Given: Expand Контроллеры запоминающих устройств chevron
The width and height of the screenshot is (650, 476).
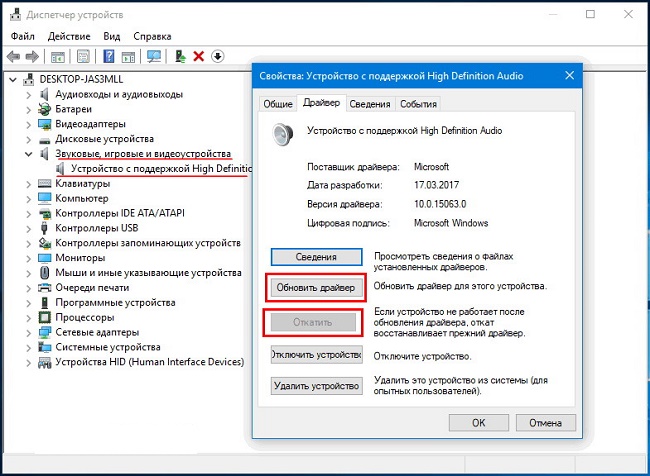Looking at the screenshot, I should [29, 243].
